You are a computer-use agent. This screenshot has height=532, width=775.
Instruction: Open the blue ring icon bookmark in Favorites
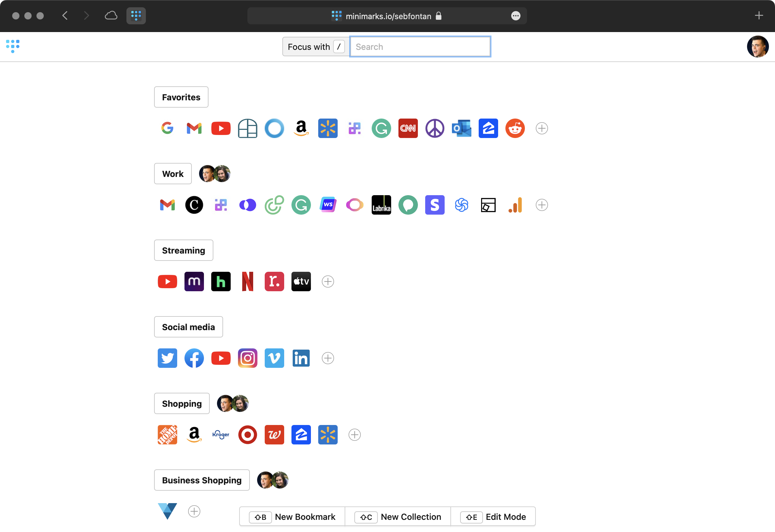274,128
